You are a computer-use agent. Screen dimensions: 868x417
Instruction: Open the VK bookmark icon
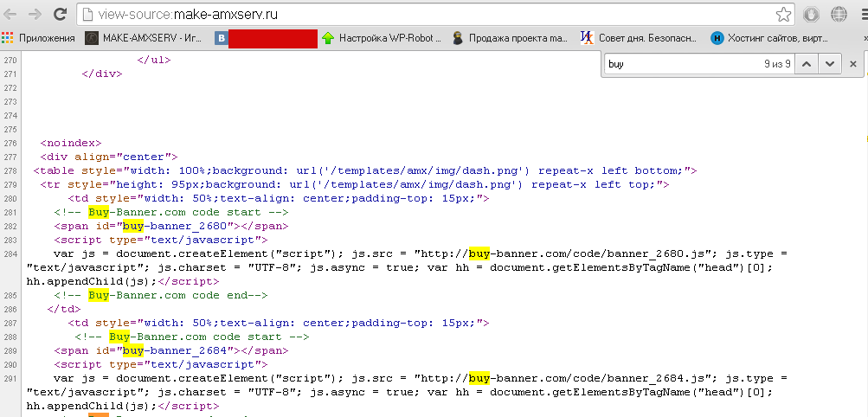tap(221, 38)
